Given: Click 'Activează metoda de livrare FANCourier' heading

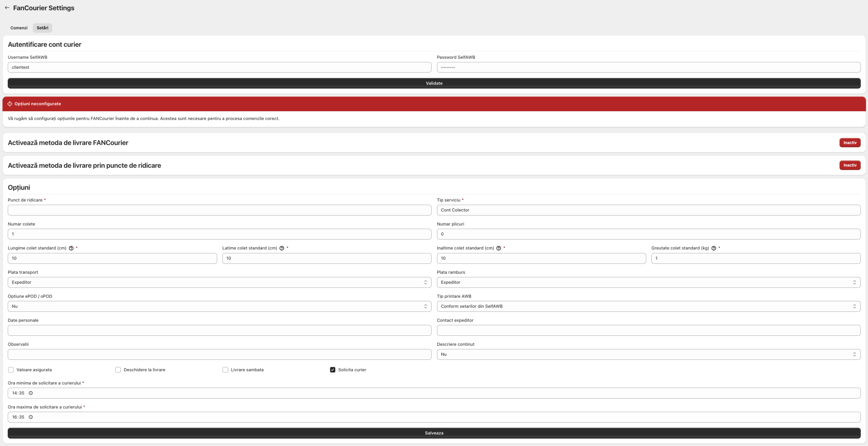Looking at the screenshot, I should pyautogui.click(x=68, y=143).
